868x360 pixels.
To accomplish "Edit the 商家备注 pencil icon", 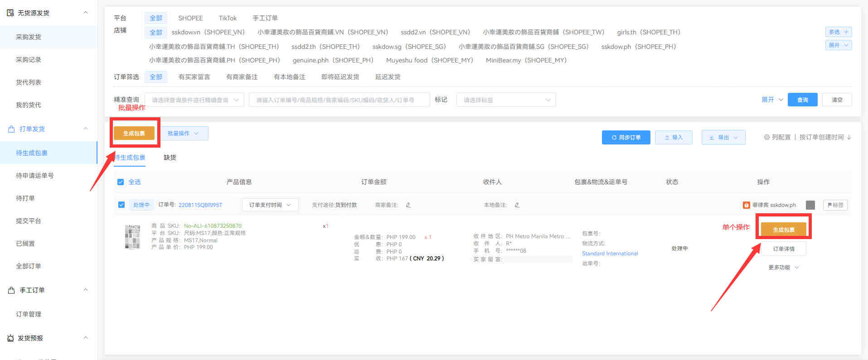I will point(408,205).
